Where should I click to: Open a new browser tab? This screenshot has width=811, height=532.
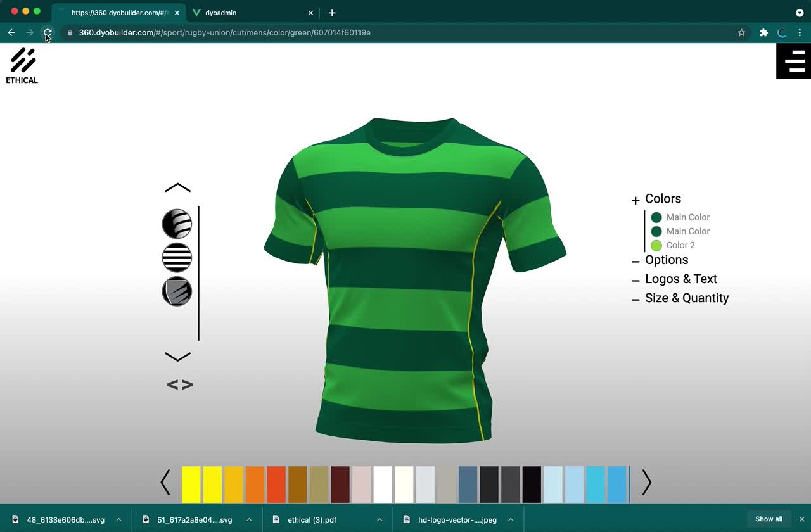pos(332,13)
